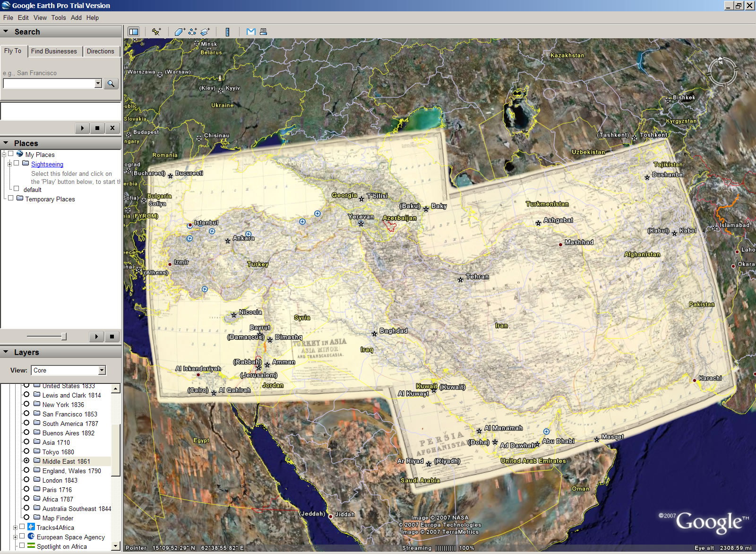Image resolution: width=756 pixels, height=554 pixels.
Task: Open the Ruler measurement tool
Action: [227, 31]
